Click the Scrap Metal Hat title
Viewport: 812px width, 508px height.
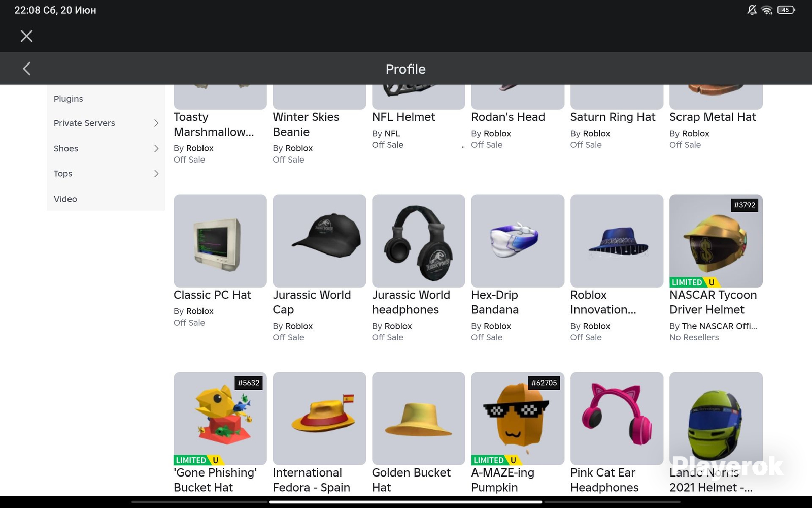pos(713,117)
